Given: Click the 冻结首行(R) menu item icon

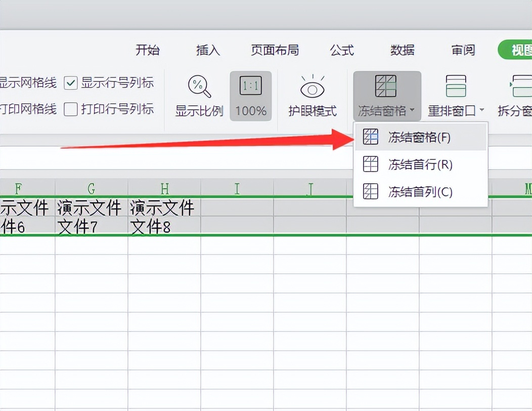Looking at the screenshot, I should [371, 165].
